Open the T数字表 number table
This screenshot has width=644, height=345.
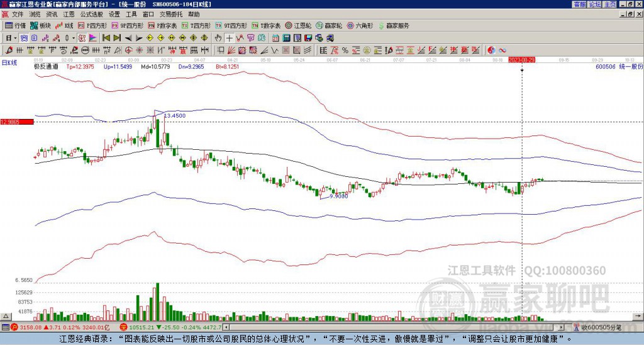pos(266,25)
